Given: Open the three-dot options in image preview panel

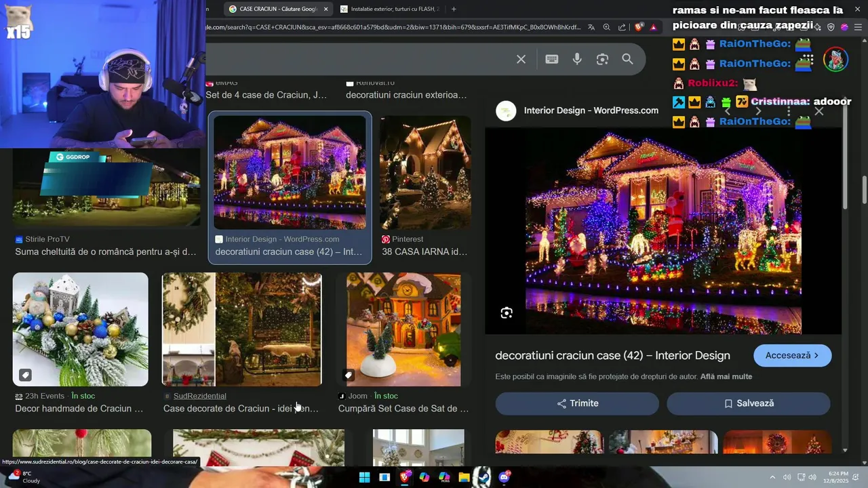Looking at the screenshot, I should [789, 111].
